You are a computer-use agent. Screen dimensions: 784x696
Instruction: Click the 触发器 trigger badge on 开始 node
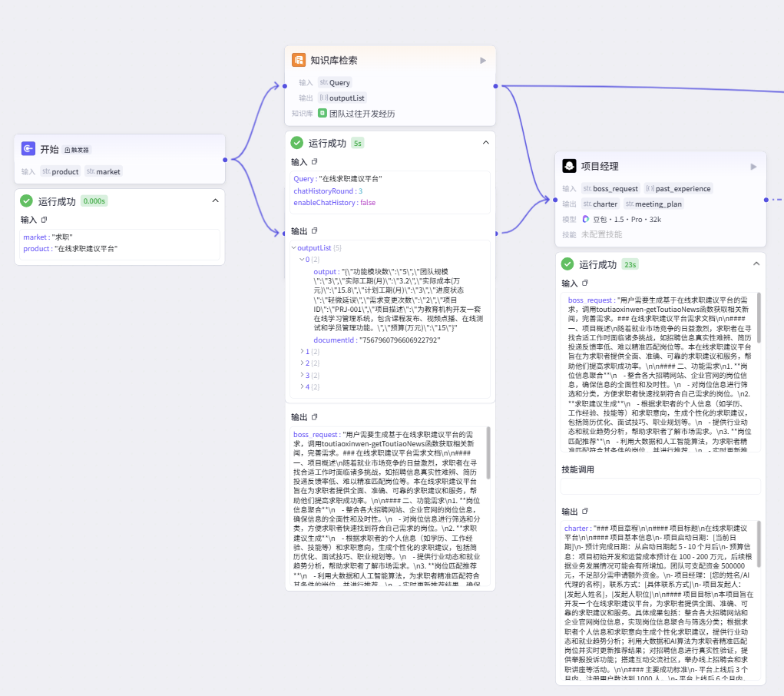point(77,150)
